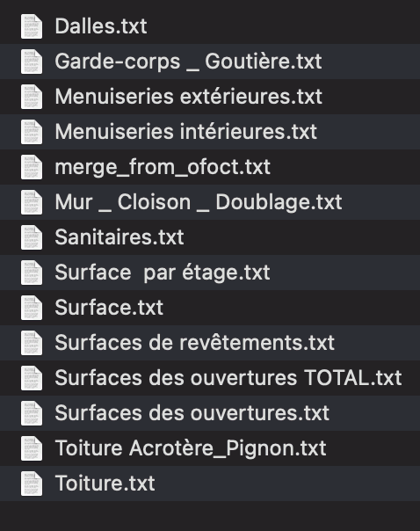Image resolution: width=420 pixels, height=531 pixels.
Task: Click the Surface par étage.txt filename
Action: [x=163, y=273]
